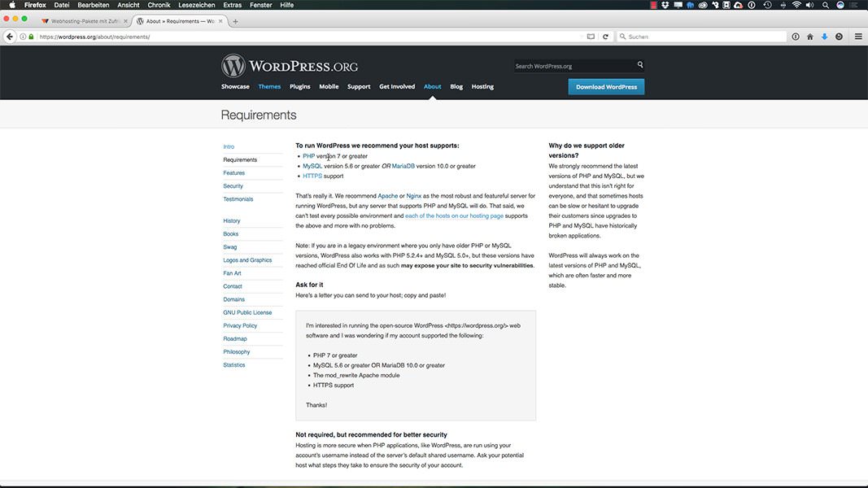Open the Bearbeiten menu

pyautogui.click(x=93, y=5)
